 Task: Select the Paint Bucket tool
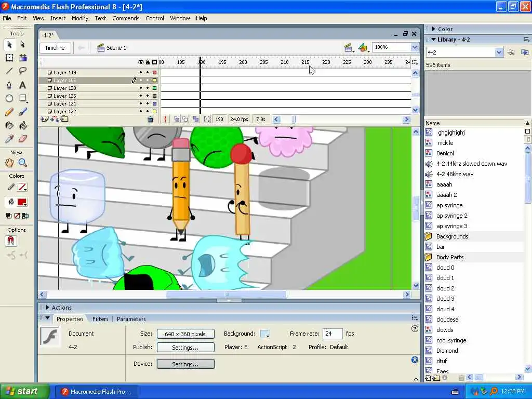(x=23, y=126)
